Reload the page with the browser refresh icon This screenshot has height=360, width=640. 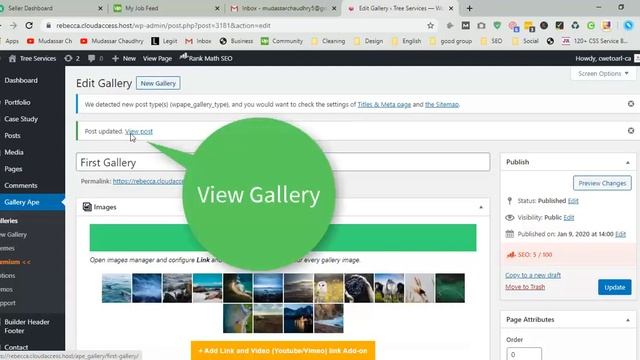(29, 25)
